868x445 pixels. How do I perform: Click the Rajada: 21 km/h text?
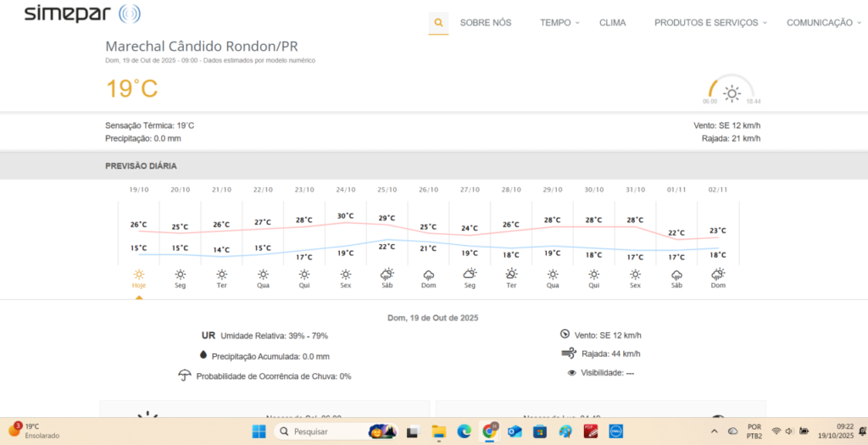click(x=731, y=138)
